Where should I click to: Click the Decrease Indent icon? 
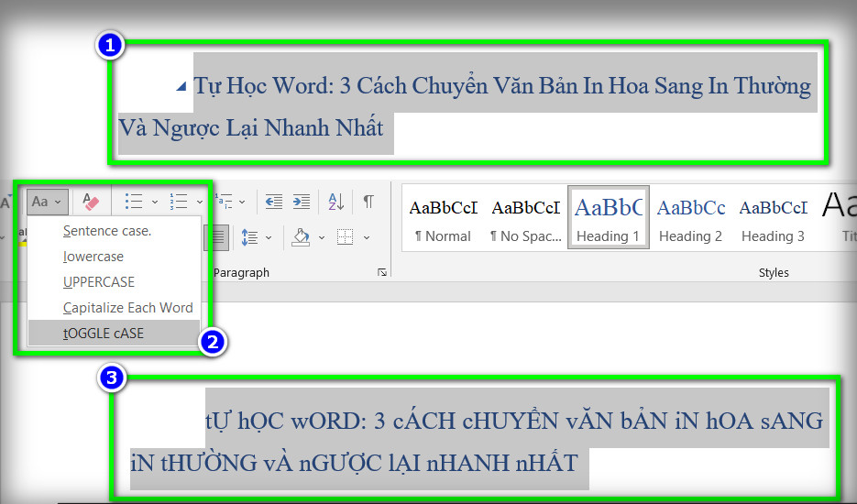[x=274, y=202]
